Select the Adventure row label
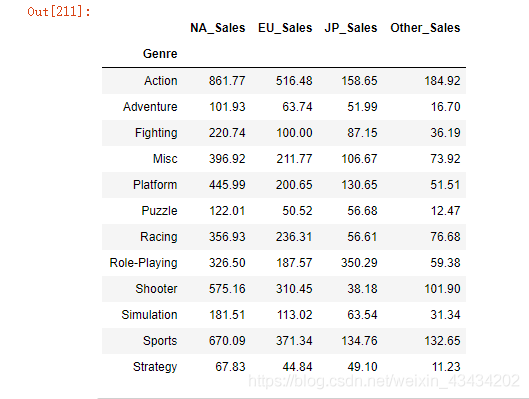 coord(150,107)
